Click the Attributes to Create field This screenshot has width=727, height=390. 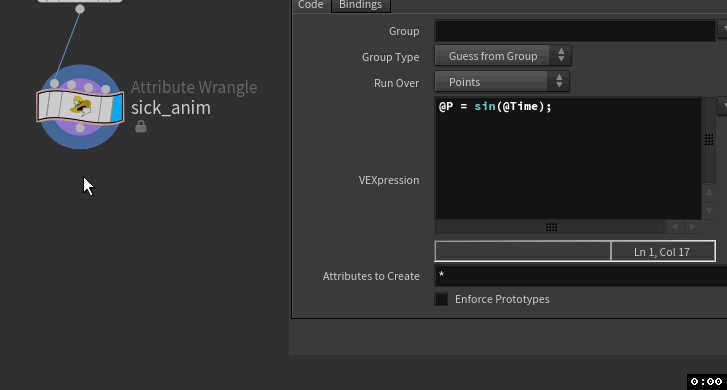[x=580, y=275]
